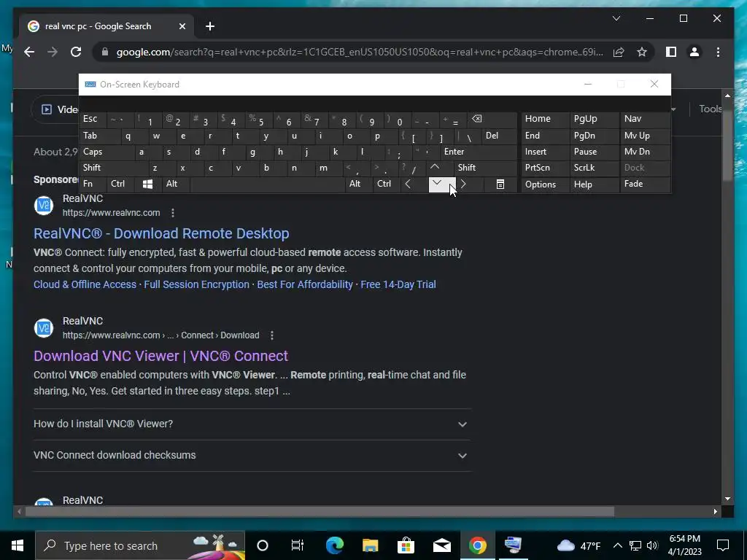
Task: Click the down arrow key on keyboard
Action: click(441, 184)
